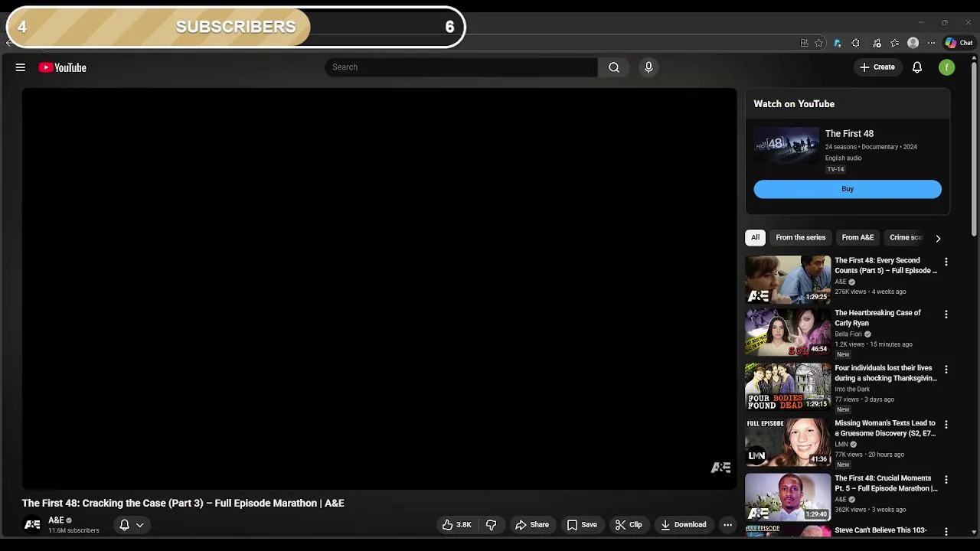
Task: Open options for Every Second Counts video
Action: (x=946, y=262)
